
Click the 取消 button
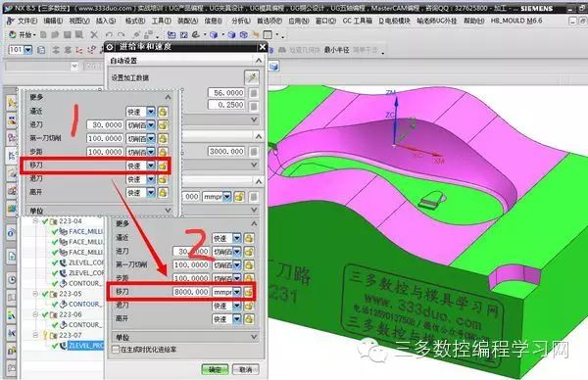[246, 369]
